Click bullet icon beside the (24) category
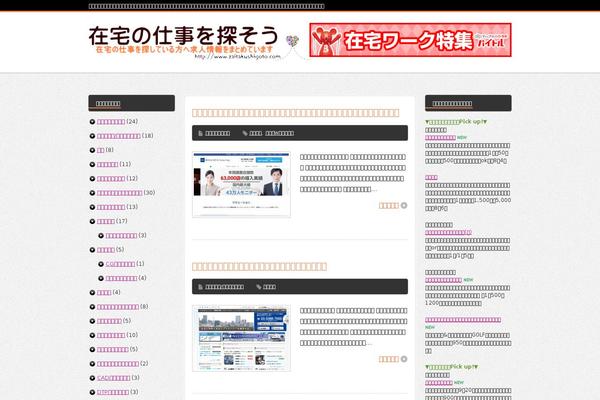 [92, 122]
